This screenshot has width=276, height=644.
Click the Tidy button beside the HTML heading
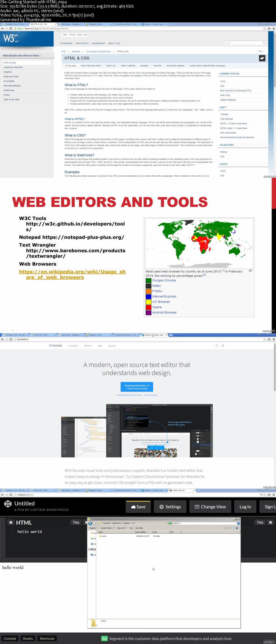[76, 522]
